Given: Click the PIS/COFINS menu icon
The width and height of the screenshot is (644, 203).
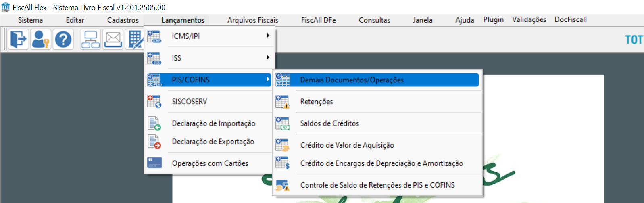Looking at the screenshot, I should coord(154,80).
